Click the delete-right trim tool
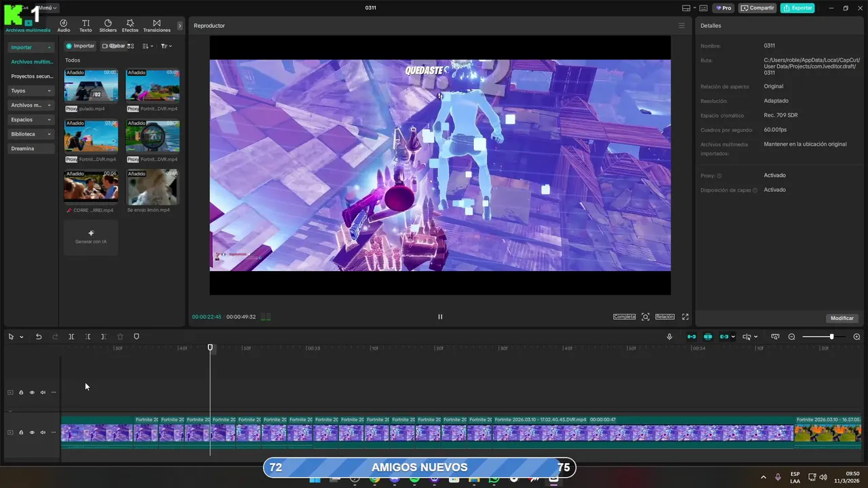 tap(104, 337)
